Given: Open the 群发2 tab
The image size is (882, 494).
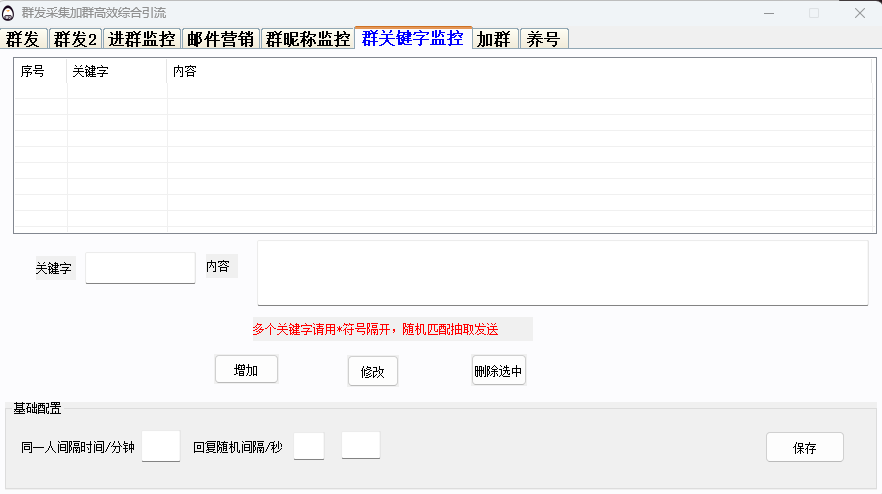Looking at the screenshot, I should (76, 39).
